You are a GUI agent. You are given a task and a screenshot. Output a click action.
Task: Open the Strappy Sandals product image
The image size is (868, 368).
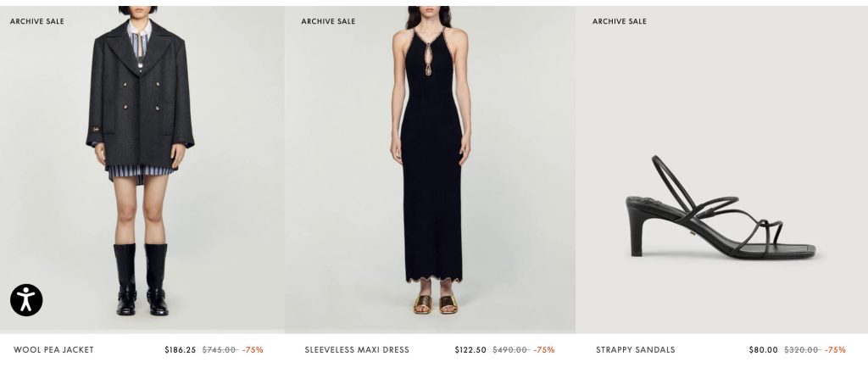(x=722, y=170)
